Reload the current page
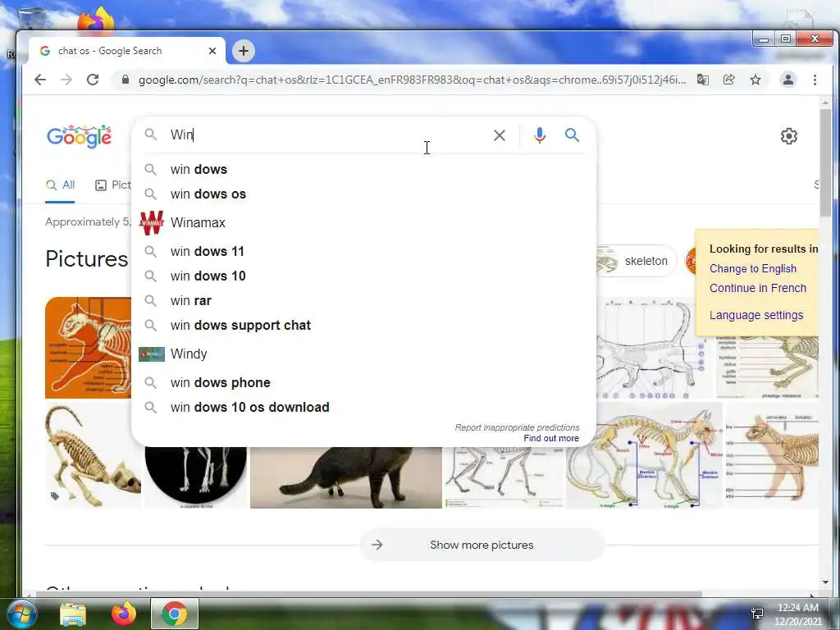Screen dimensions: 840x630 93,80
